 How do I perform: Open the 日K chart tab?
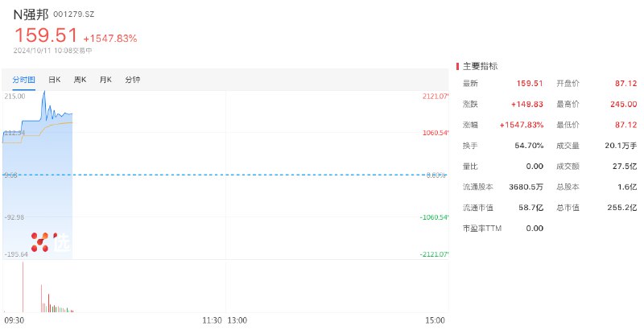pos(54,80)
